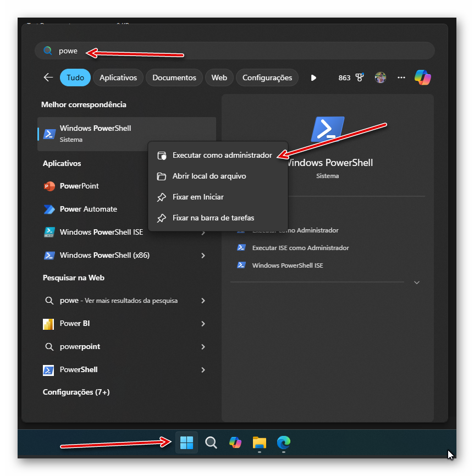Open Windows PowerShell best match result
The width and height of the screenshot is (474, 476).
pyautogui.click(x=126, y=134)
